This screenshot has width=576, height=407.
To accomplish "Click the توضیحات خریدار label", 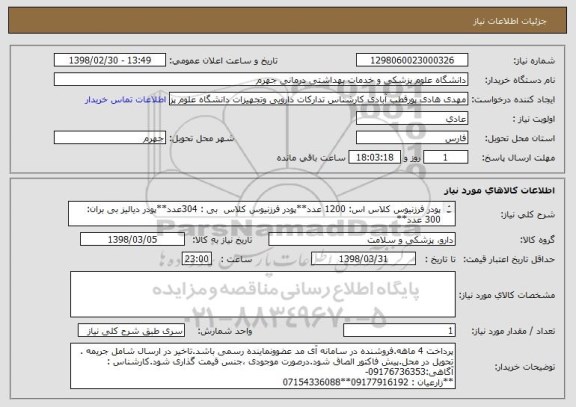I will (525, 367).
